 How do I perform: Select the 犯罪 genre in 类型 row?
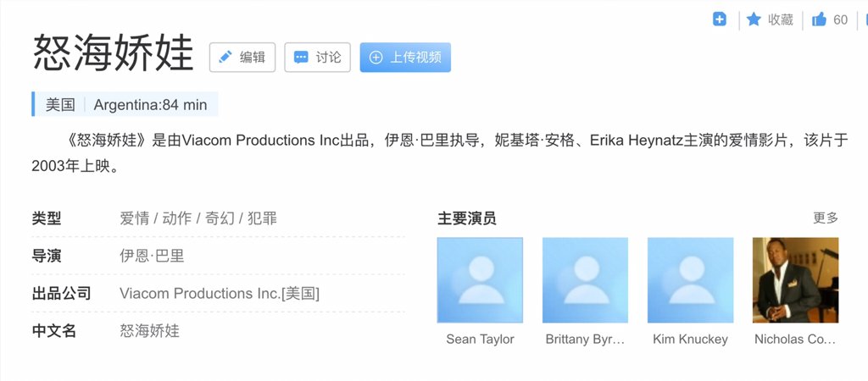[262, 218]
